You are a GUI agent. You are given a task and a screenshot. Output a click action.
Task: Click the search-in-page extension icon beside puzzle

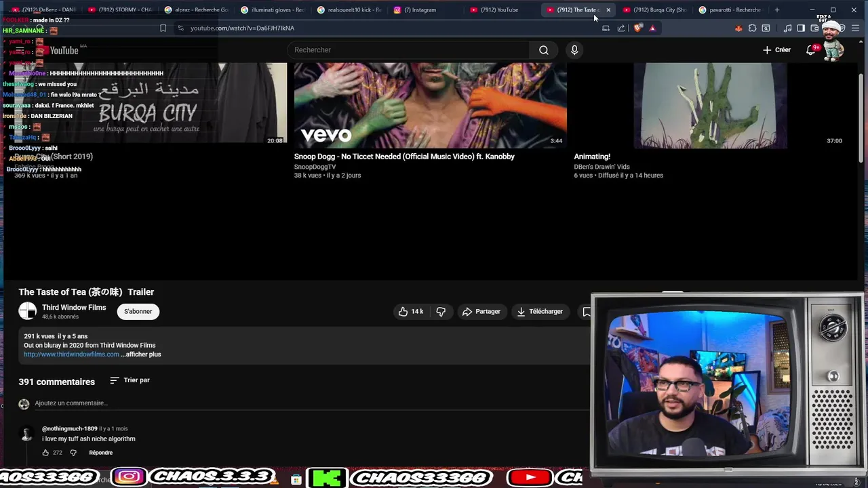pos(766,28)
